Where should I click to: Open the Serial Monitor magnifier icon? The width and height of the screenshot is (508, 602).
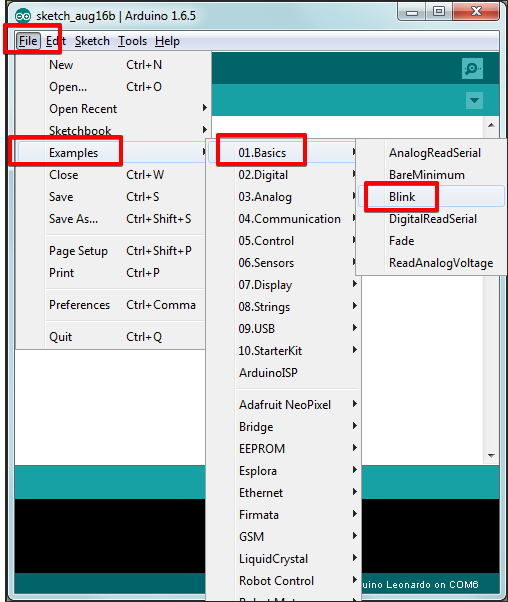coord(472,69)
